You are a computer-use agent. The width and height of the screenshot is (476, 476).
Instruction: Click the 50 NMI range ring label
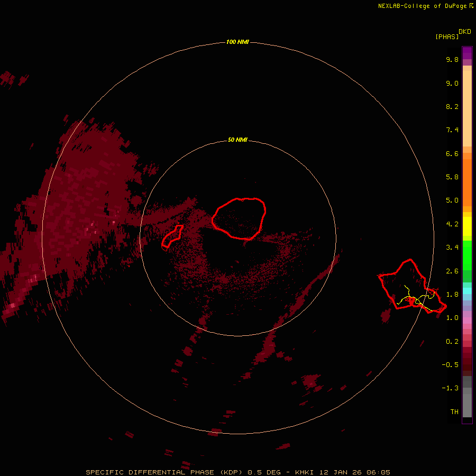click(x=237, y=140)
